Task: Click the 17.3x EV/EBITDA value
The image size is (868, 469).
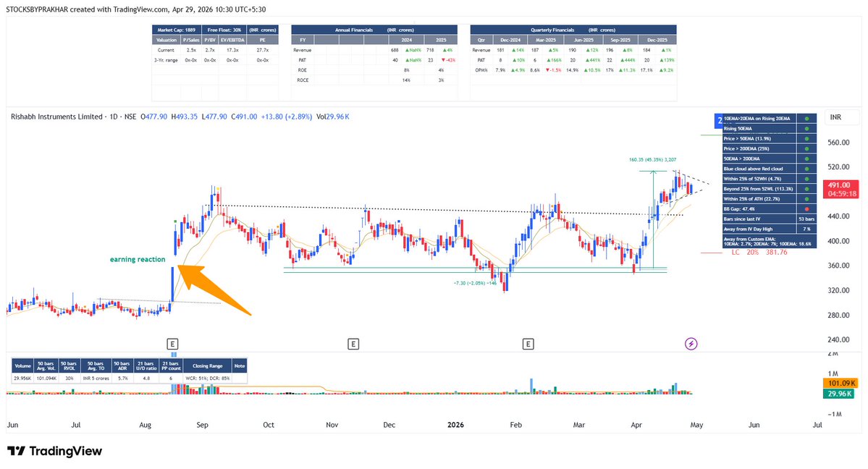Action: [x=232, y=50]
